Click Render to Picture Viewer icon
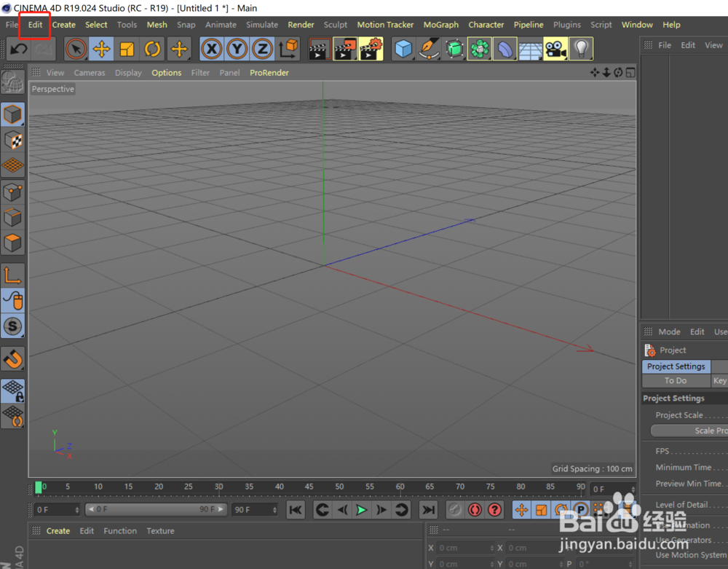The image size is (728, 569). 345,49
